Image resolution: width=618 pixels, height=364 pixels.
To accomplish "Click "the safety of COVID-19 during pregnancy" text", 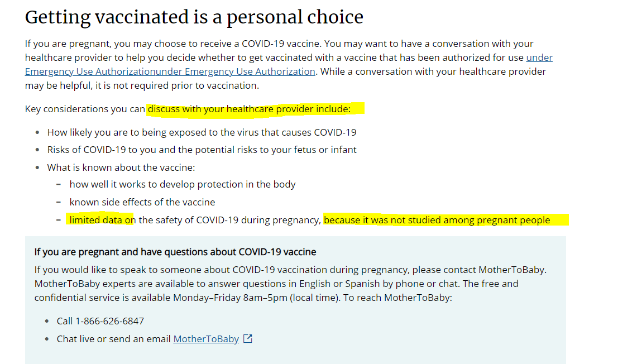I will 230,220.
